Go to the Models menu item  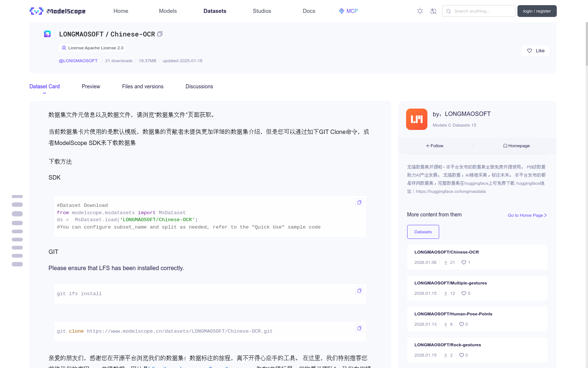click(x=168, y=11)
